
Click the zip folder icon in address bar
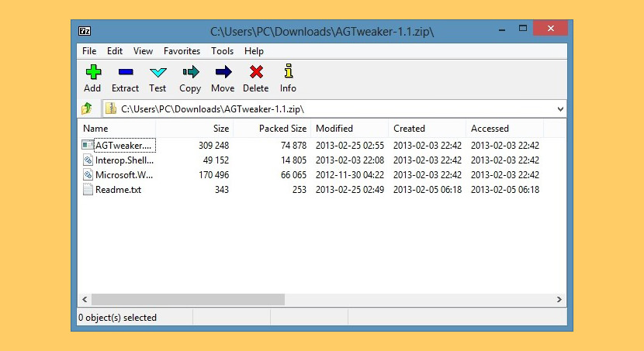pos(111,108)
